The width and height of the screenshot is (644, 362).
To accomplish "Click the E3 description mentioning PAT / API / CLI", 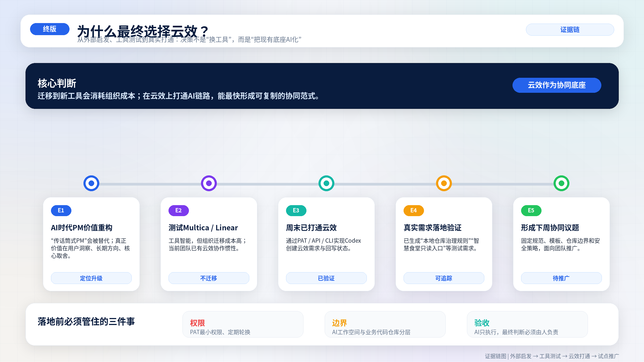I will (x=324, y=245).
